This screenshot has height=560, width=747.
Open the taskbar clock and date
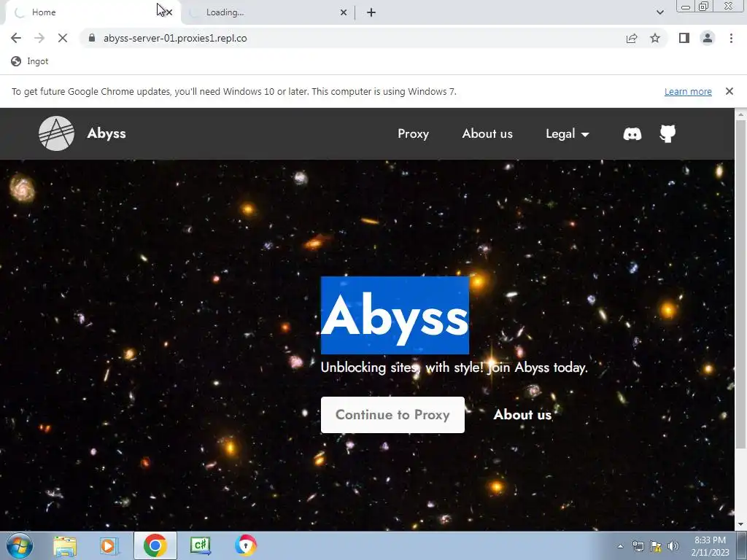[x=710, y=546]
